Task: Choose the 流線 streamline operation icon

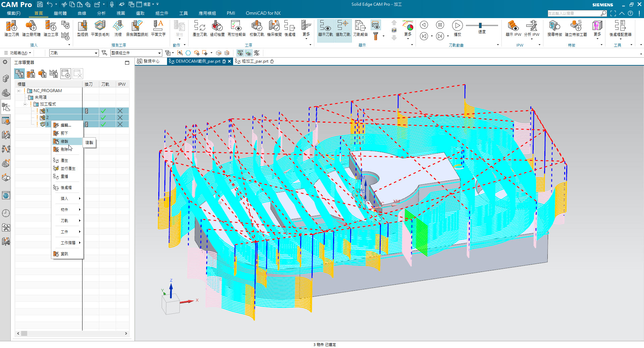Action: (x=118, y=28)
